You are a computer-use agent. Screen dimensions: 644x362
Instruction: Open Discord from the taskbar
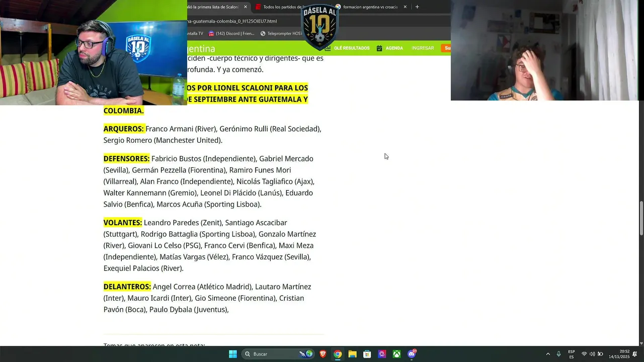coord(412,354)
